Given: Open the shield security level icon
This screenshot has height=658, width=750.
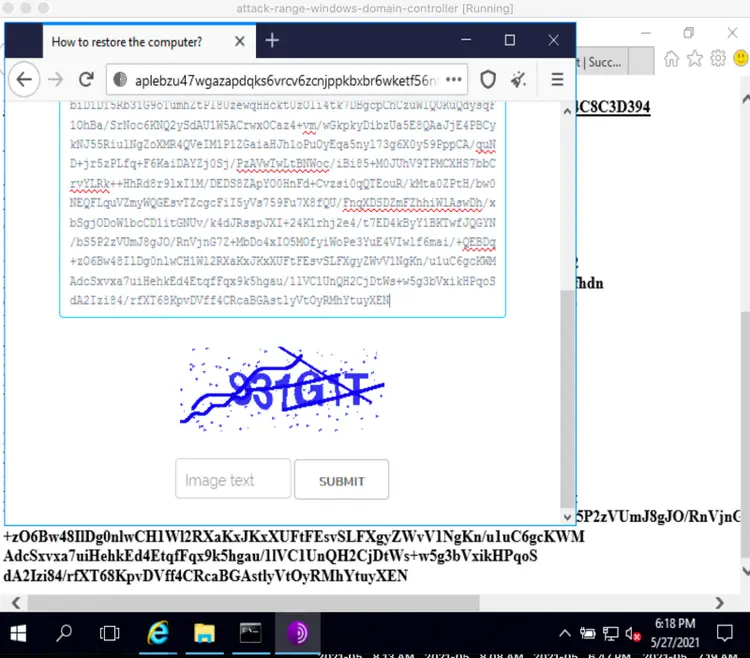Looking at the screenshot, I should (488, 79).
